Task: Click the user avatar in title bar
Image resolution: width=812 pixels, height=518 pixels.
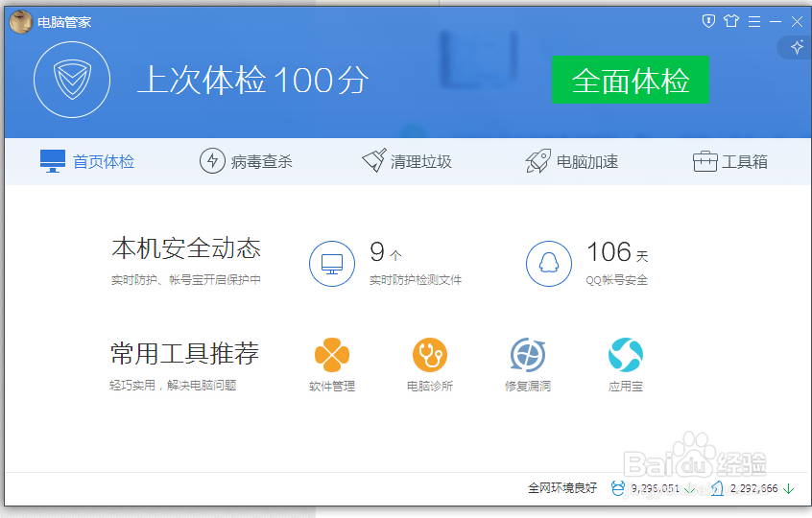Action: pyautogui.click(x=21, y=22)
